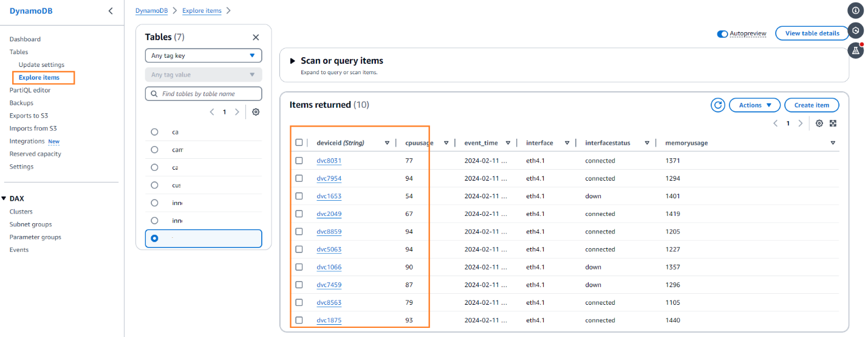Close the Tables panel
This screenshot has width=868, height=337.
256,37
